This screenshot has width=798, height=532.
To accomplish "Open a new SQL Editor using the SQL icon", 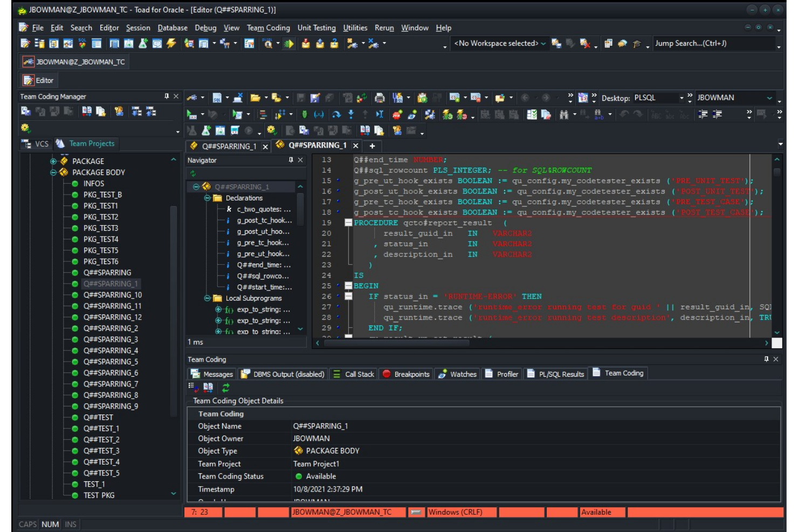I will [81, 44].
